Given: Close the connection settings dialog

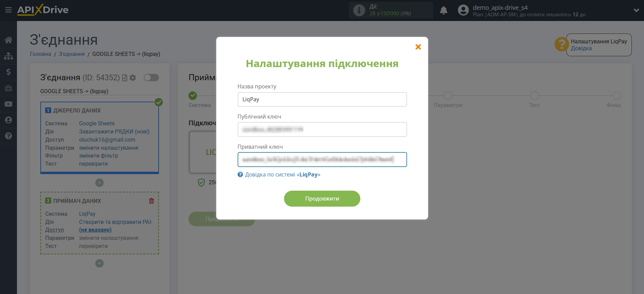Looking at the screenshot, I should coord(418,47).
